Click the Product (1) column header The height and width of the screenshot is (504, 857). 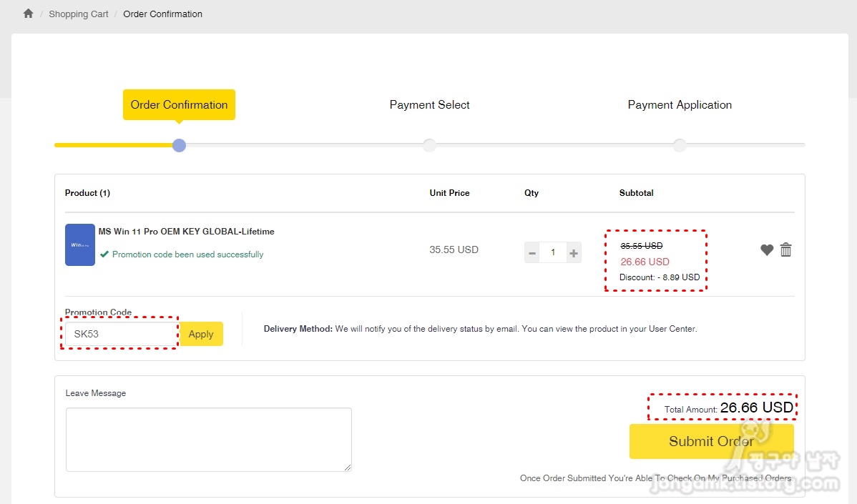[87, 193]
